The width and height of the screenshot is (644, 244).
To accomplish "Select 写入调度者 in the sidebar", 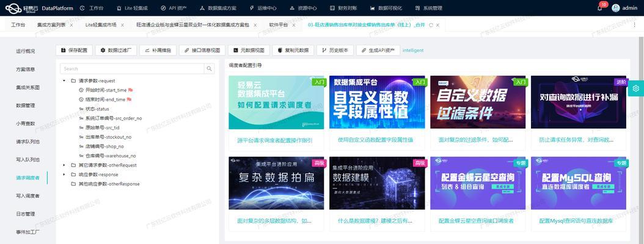I will [x=28, y=196].
